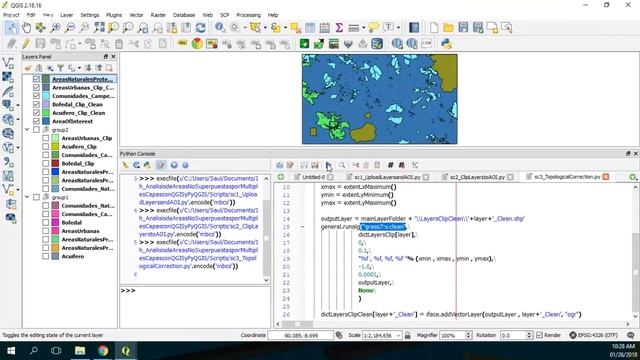Click Rotation spinbox arrows
Viewport: 640px width, 360px height.
click(529, 335)
